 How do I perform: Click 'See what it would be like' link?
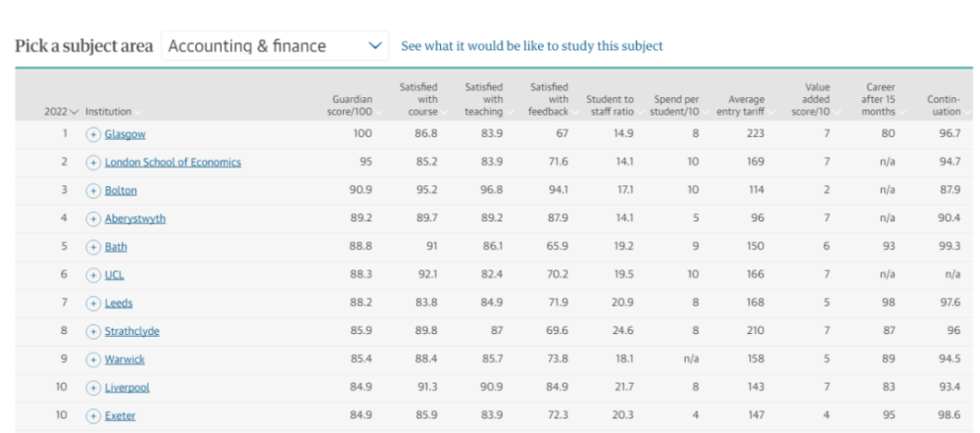coord(525,46)
